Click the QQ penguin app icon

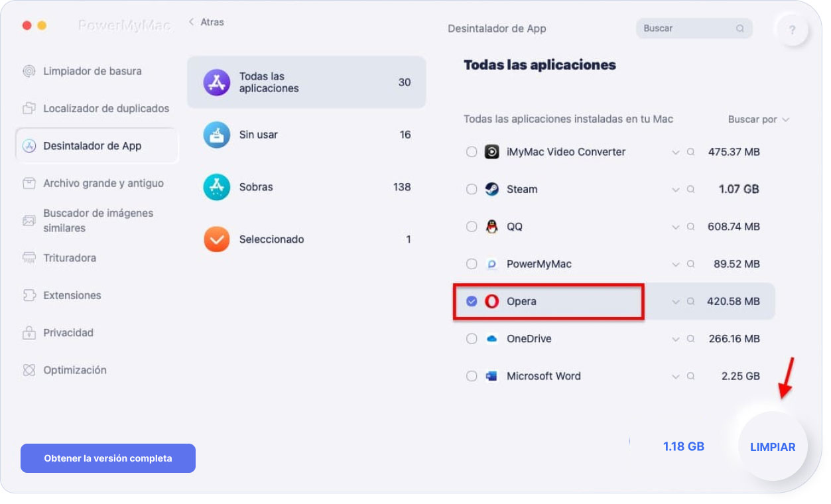tap(491, 227)
